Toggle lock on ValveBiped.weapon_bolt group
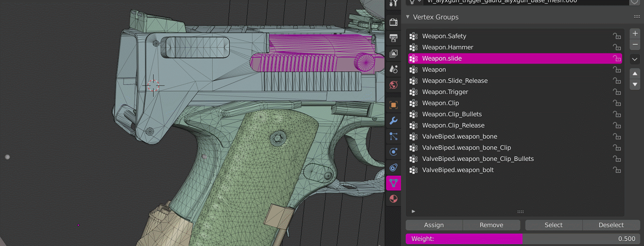The width and height of the screenshot is (644, 246). (x=617, y=170)
